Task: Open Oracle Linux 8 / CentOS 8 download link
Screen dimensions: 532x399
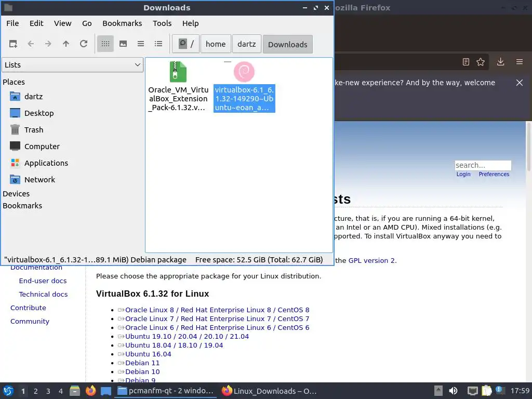Action: tap(217, 310)
